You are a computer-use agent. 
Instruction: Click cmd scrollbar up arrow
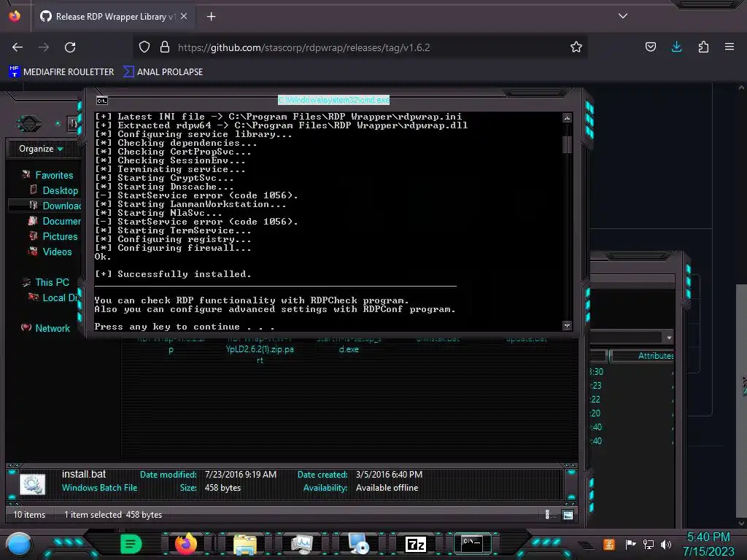click(567, 118)
